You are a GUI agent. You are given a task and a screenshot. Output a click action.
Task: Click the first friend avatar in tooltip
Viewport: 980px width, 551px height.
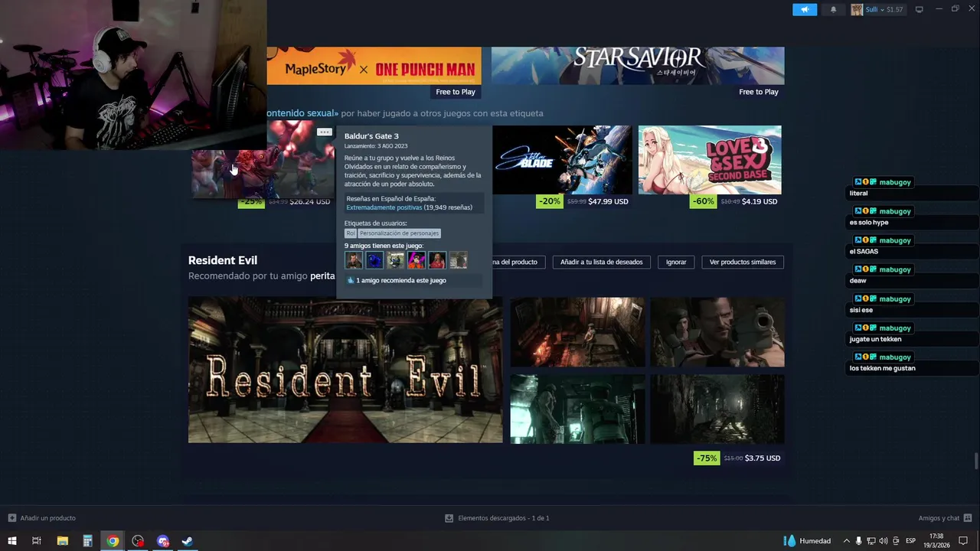pos(354,260)
